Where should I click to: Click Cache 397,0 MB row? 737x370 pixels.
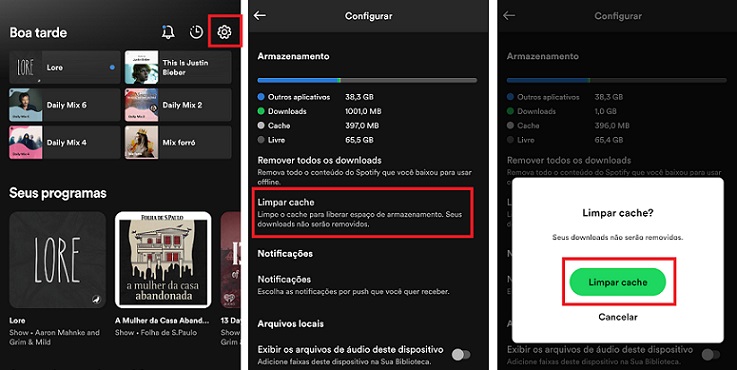[318, 126]
